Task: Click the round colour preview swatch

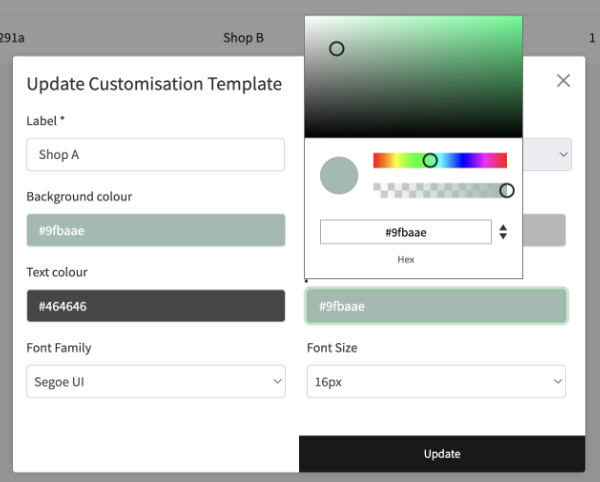Action: 339,175
